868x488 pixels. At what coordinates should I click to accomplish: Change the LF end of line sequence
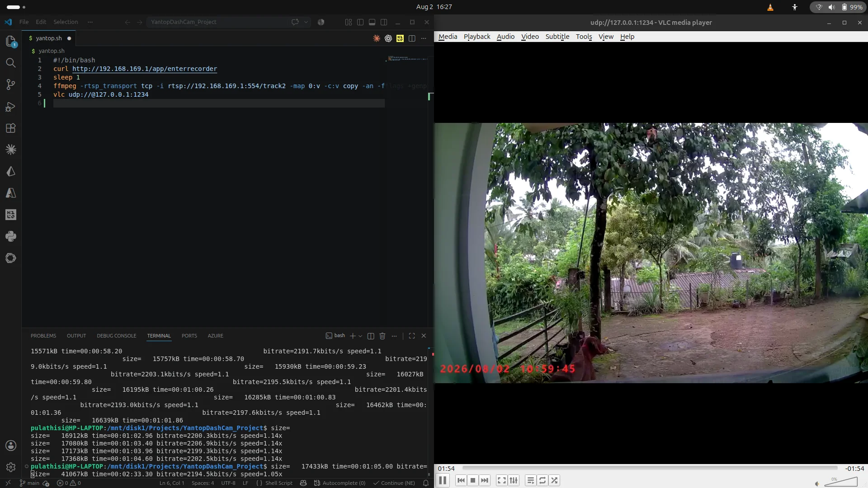click(x=245, y=483)
